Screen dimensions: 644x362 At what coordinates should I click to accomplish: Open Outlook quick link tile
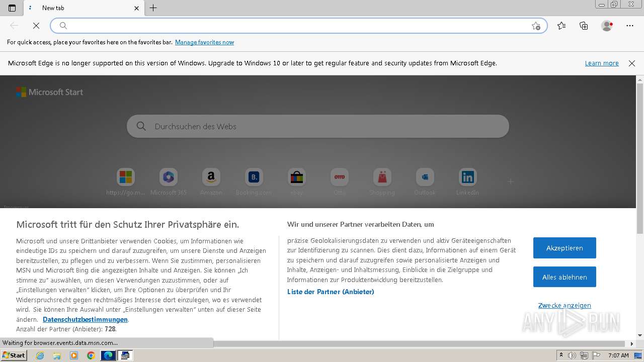[x=425, y=182]
